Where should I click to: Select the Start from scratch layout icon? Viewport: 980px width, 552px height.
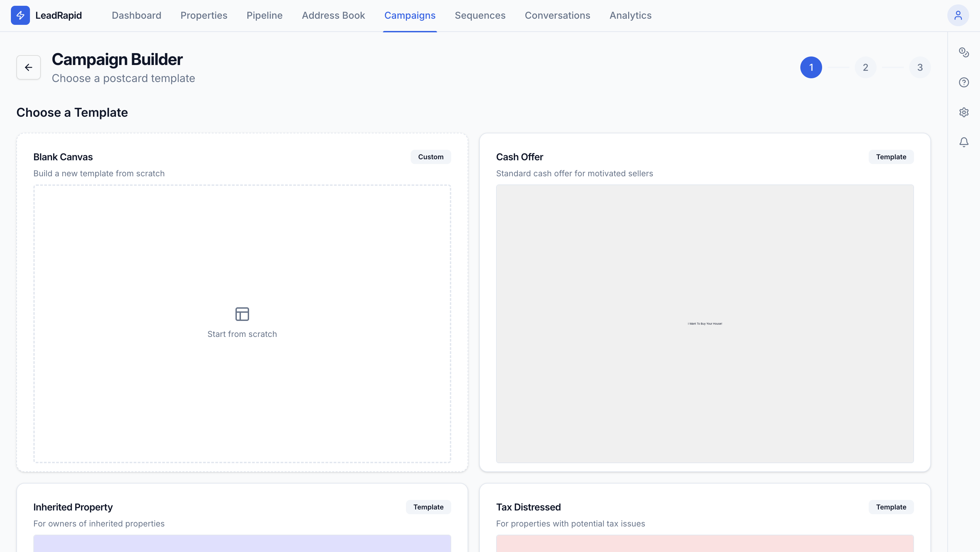(x=242, y=314)
